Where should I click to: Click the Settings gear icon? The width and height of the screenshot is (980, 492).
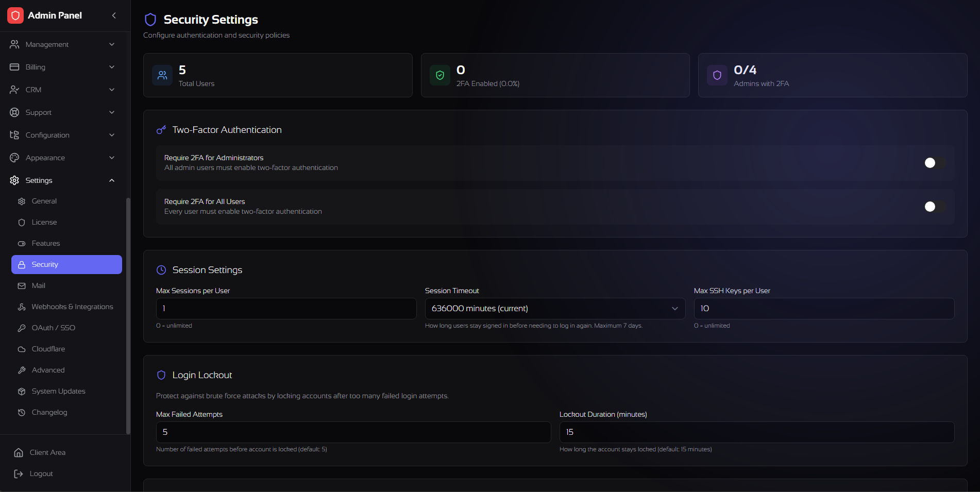(14, 180)
